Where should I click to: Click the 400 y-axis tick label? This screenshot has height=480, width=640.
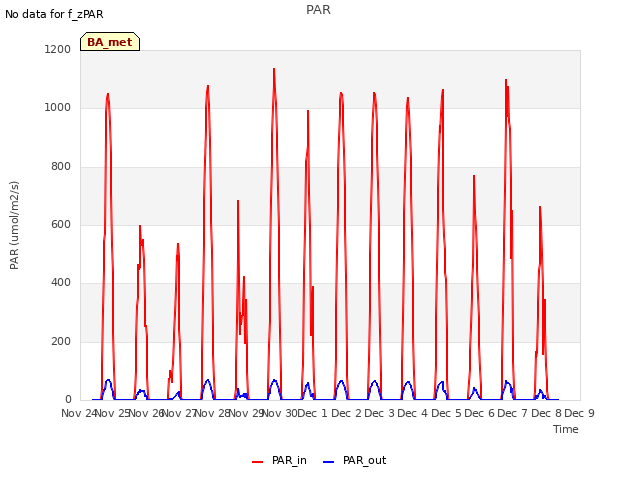click(x=61, y=282)
